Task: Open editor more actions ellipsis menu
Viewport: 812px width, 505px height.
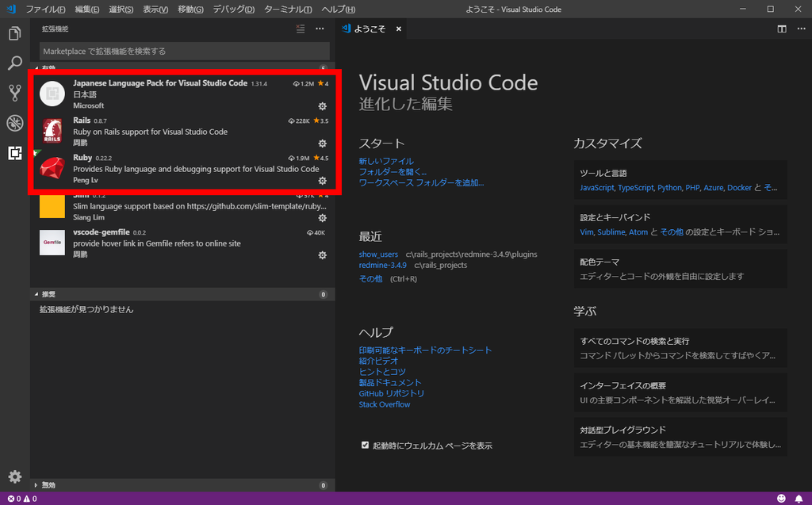Action: 801,29
